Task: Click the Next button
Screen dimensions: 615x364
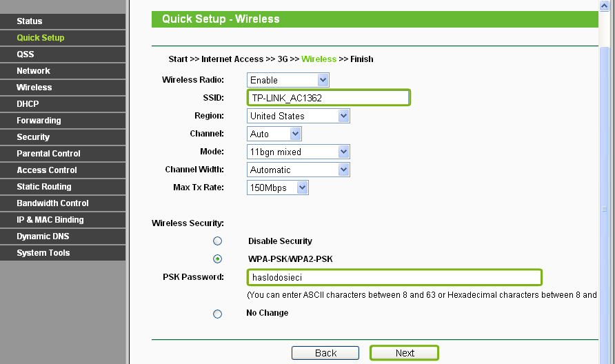Action: pos(405,353)
